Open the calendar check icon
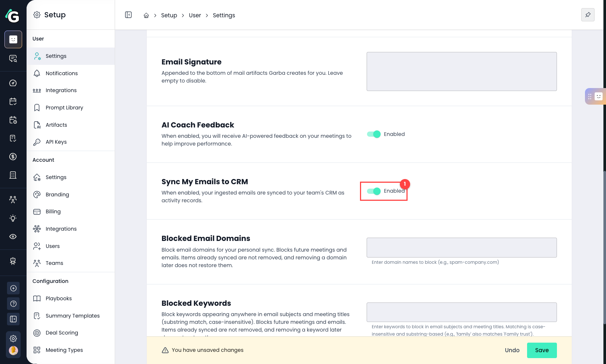 click(13, 101)
